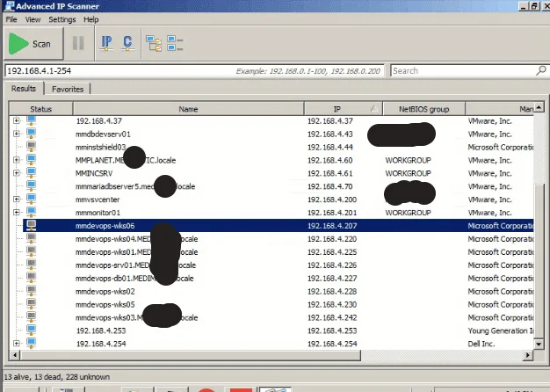The height and width of the screenshot is (392, 550).
Task: Sort by the IP column header
Action: (x=344, y=109)
